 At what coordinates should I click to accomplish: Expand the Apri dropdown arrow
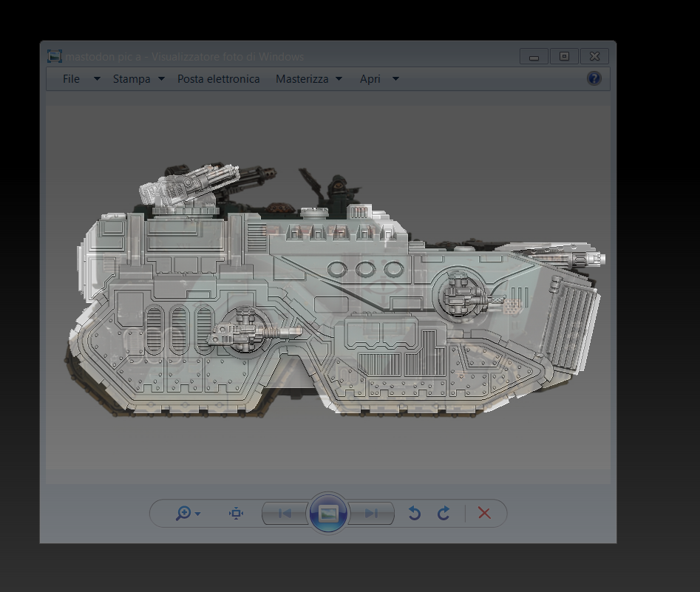pos(395,79)
